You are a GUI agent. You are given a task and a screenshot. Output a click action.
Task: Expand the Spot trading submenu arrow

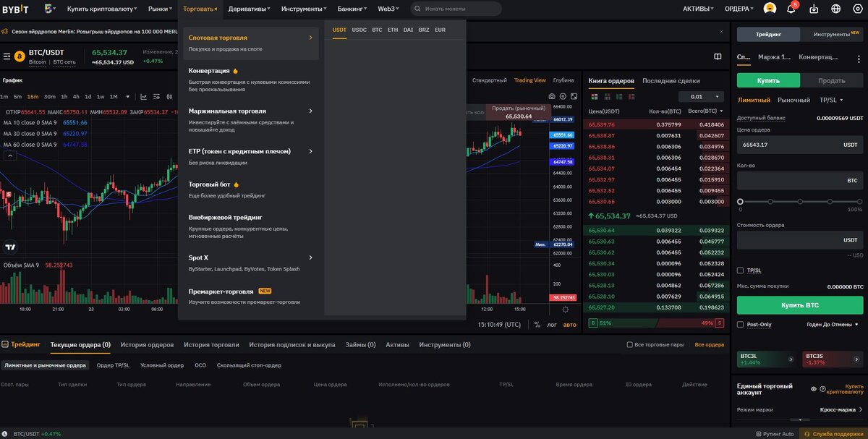310,38
